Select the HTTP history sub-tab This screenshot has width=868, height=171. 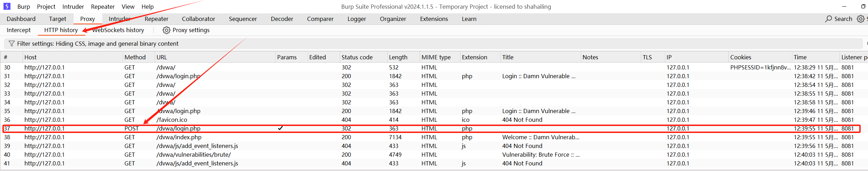pyautogui.click(x=61, y=30)
